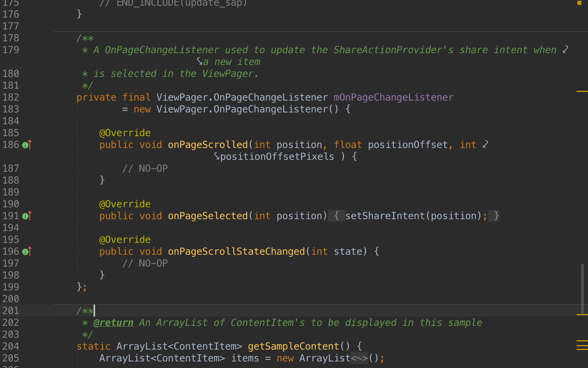Click line number 182 in the gutter
This screenshot has height=368, width=588.
tap(11, 97)
